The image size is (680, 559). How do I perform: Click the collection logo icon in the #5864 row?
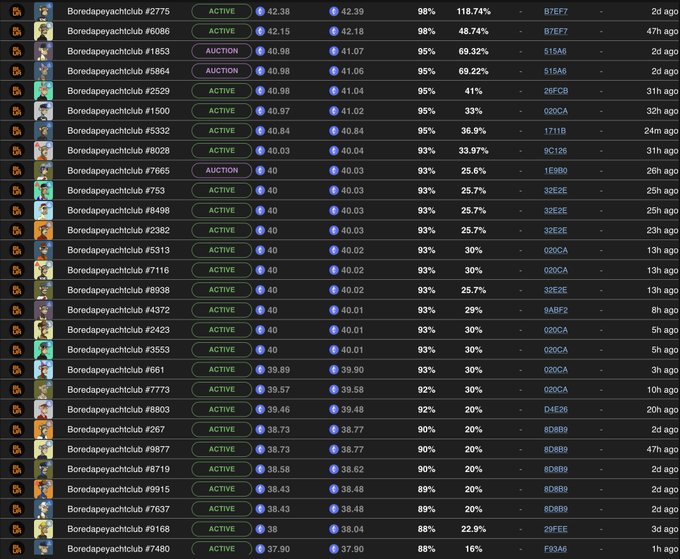point(17,71)
